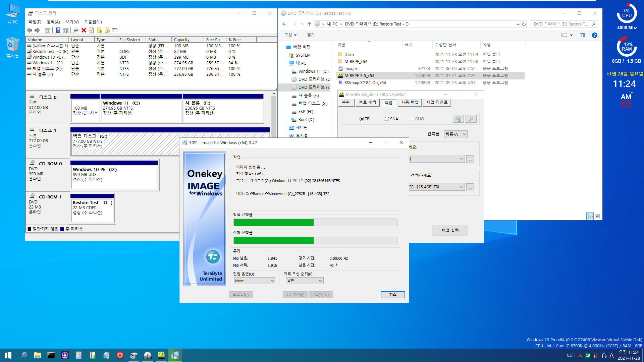Open the Recycle Bin desktop icon
644x362 pixels.
tap(12, 48)
